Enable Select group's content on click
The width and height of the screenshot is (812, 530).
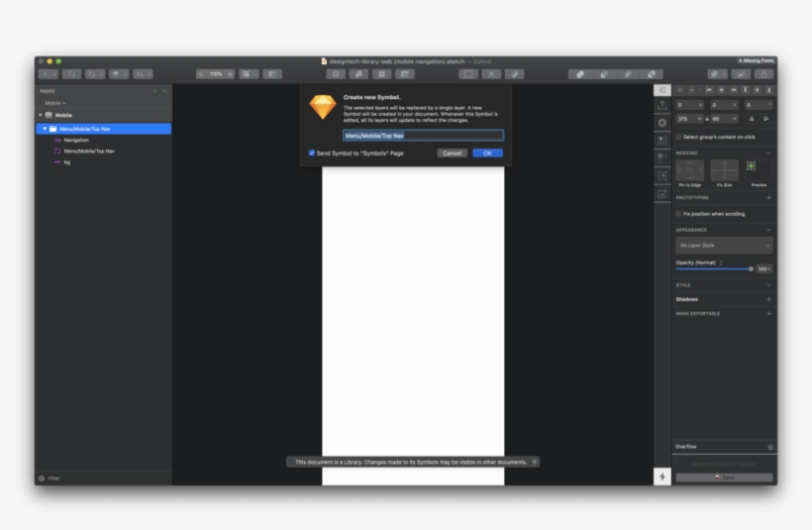point(679,137)
